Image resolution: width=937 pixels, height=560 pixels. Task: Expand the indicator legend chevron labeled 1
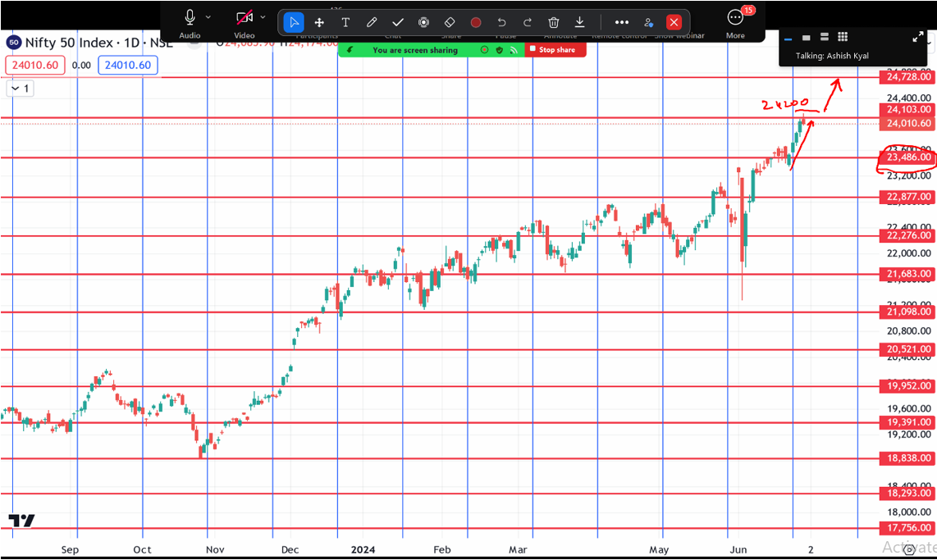point(20,89)
